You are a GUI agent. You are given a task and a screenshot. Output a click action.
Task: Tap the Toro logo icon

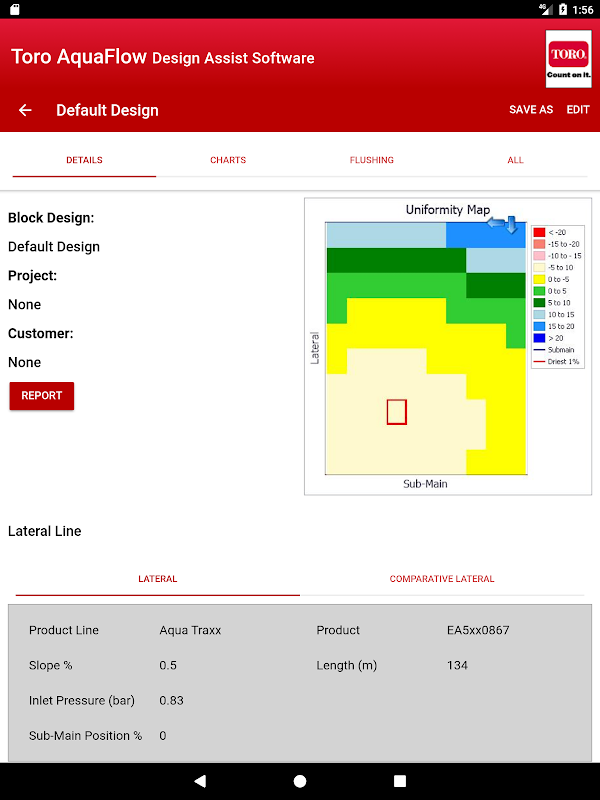coord(568,59)
